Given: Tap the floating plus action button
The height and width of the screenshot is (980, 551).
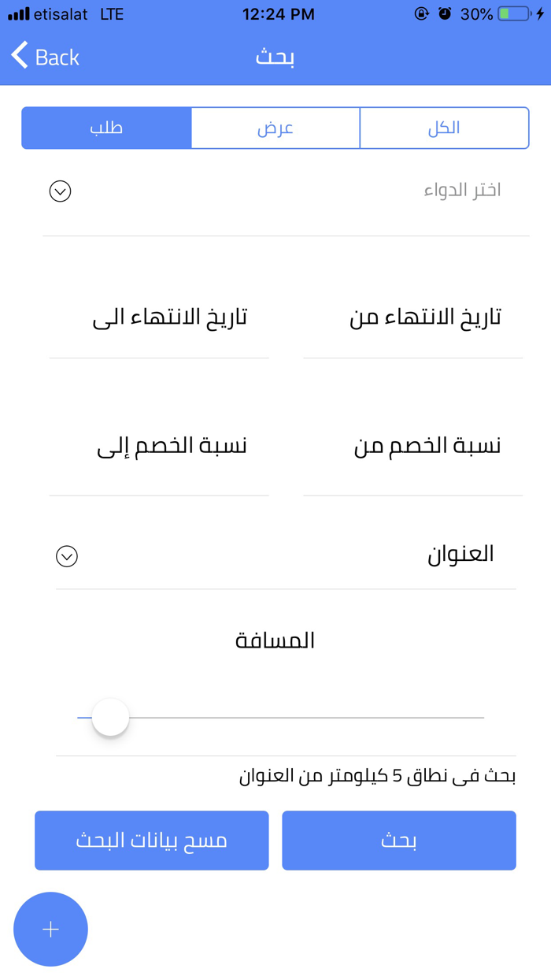Looking at the screenshot, I should click(x=50, y=929).
